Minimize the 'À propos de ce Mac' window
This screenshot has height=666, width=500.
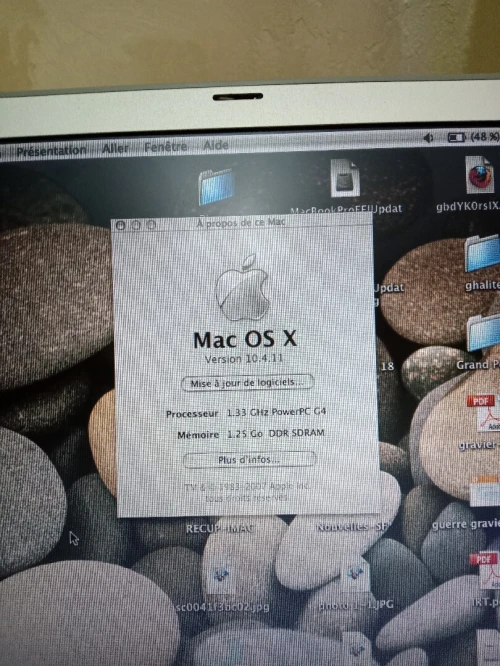pyautogui.click(x=136, y=225)
